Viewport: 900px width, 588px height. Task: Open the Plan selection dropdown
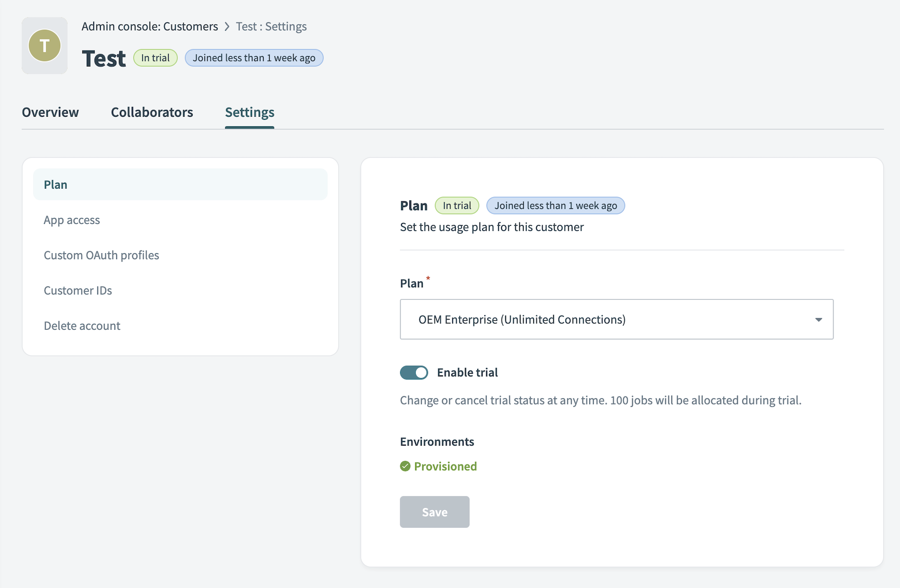tap(616, 319)
